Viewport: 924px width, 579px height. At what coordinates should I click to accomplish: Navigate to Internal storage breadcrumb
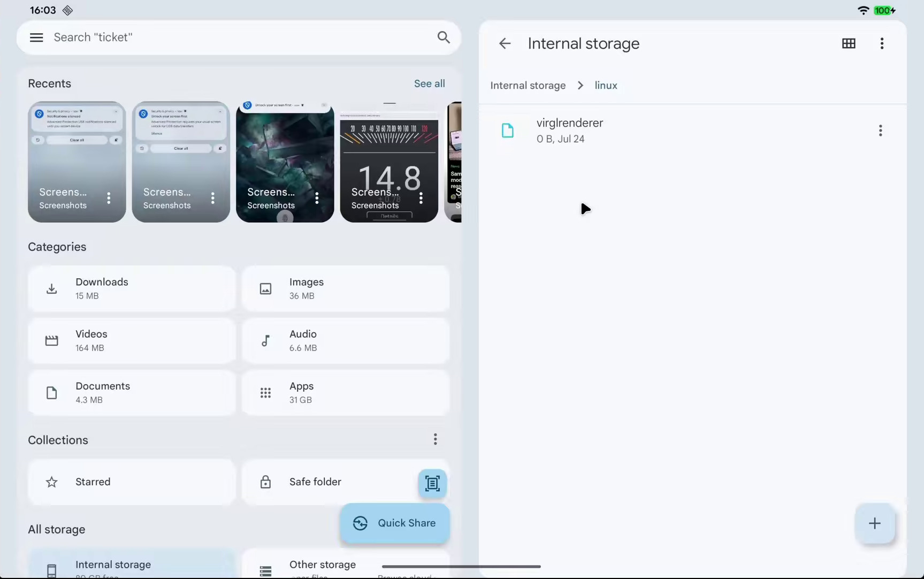pos(528,86)
